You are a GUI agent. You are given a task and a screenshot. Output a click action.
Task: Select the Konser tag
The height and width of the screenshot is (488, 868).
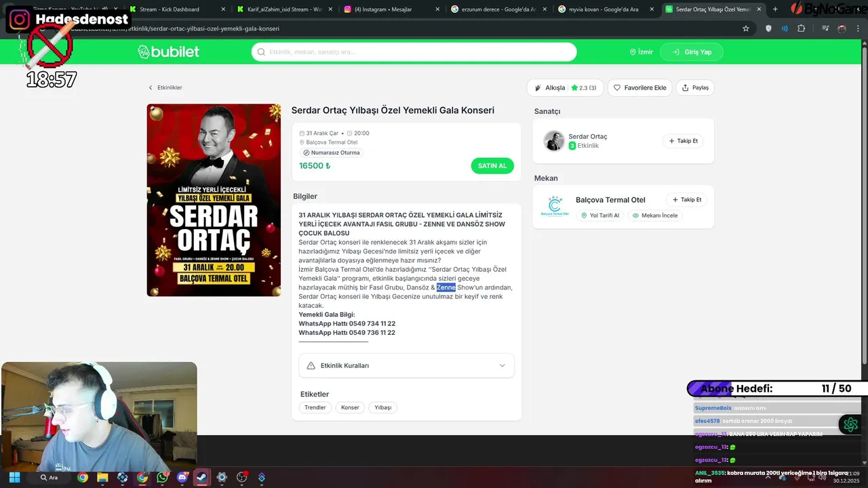pyautogui.click(x=350, y=407)
